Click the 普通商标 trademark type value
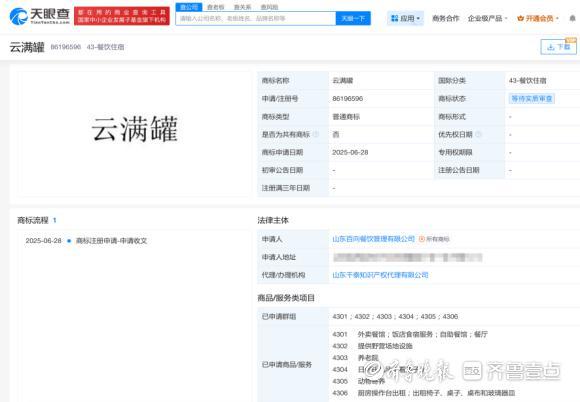The width and height of the screenshot is (580, 402). (x=346, y=116)
